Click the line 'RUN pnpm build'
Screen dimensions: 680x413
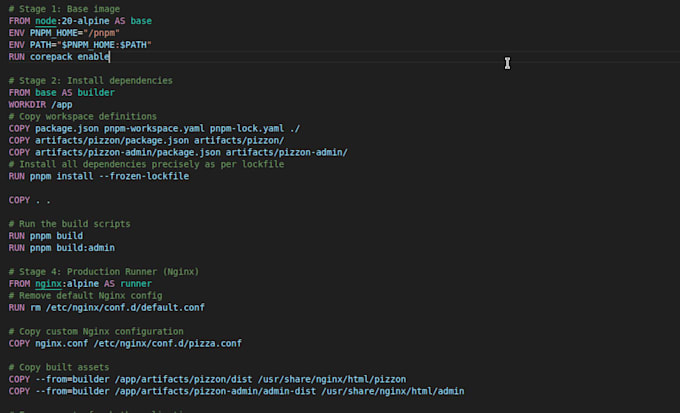[x=46, y=236]
